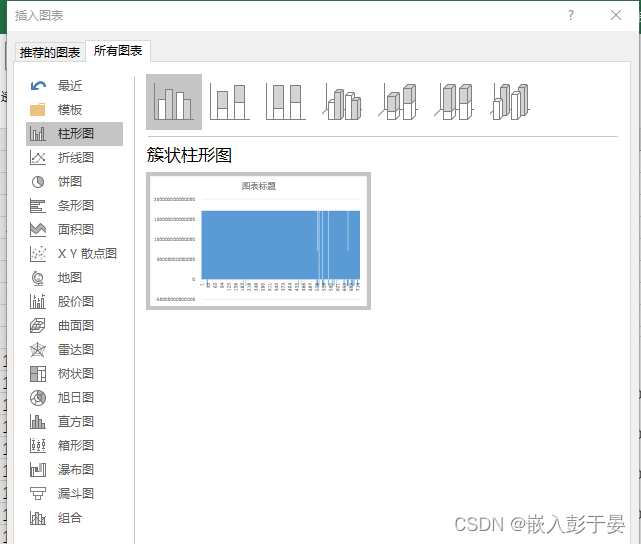Choose the 箱形图 box and whisker category
This screenshot has height=544, width=641.
coord(74,445)
